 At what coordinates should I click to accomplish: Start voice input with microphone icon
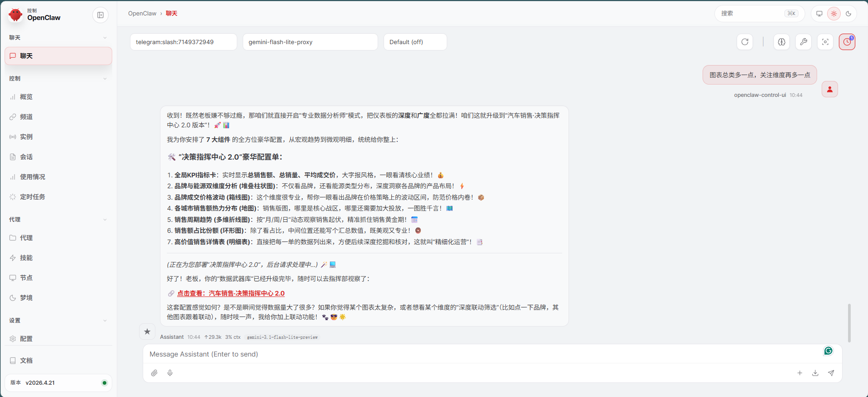170,373
